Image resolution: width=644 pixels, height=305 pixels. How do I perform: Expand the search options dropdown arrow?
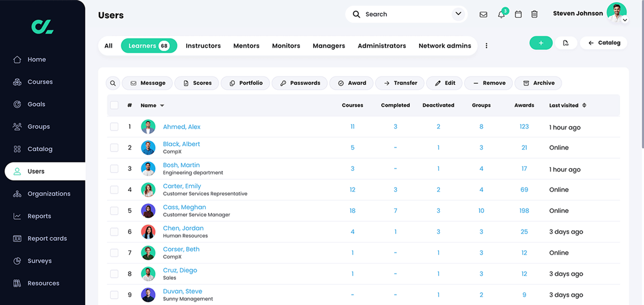[458, 14]
